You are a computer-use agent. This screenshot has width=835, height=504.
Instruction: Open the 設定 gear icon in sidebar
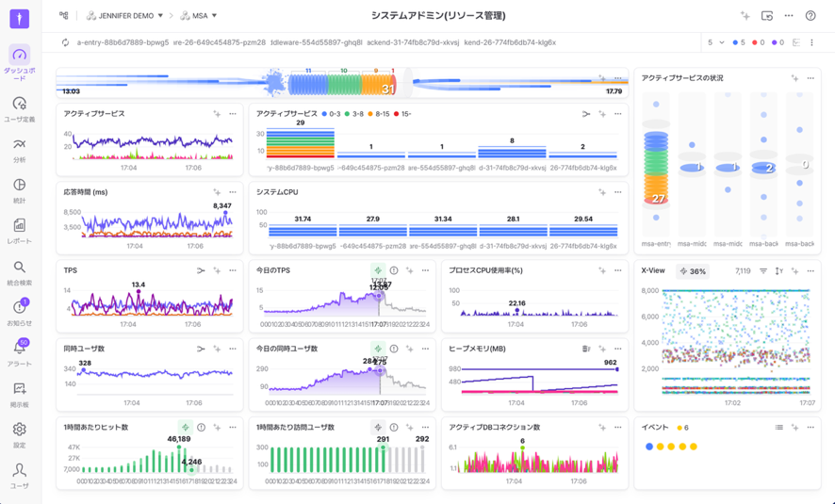click(19, 431)
